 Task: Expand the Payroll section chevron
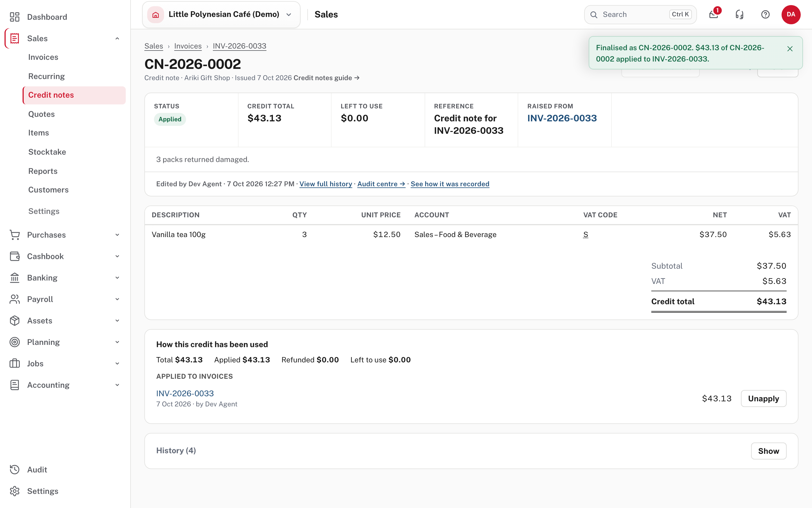pyautogui.click(x=117, y=299)
